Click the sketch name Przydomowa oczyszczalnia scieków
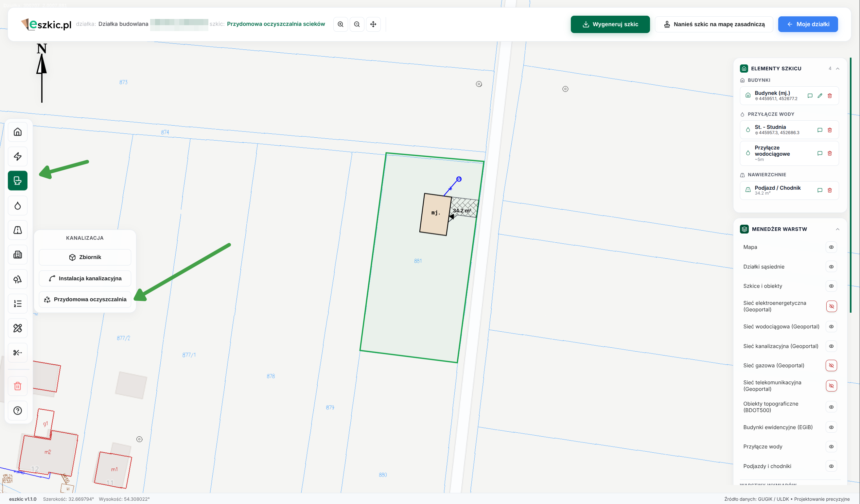 point(276,24)
